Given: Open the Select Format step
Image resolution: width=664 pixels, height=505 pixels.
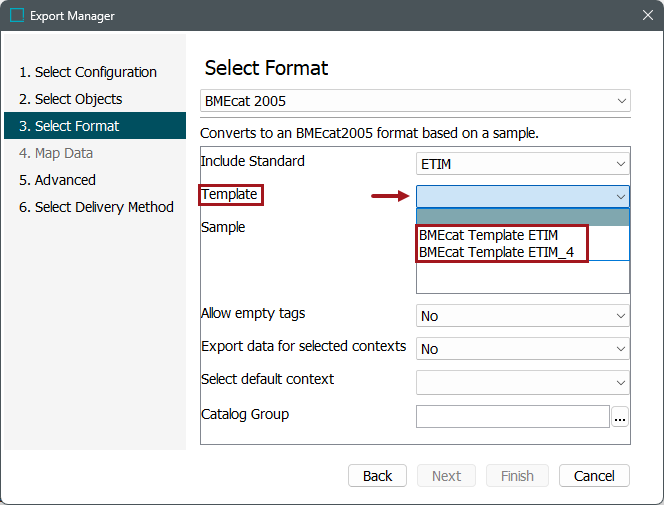Looking at the screenshot, I should pos(77,126).
